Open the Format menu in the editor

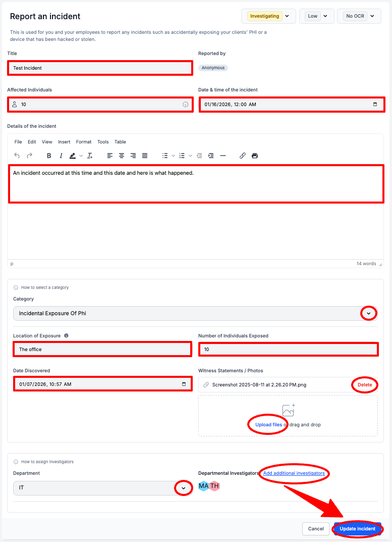(x=84, y=142)
